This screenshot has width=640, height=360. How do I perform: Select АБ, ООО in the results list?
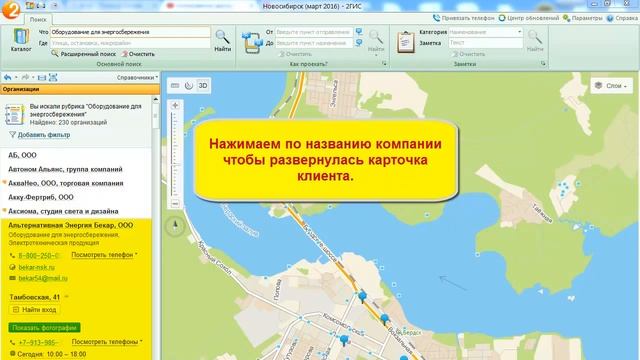coord(22,155)
